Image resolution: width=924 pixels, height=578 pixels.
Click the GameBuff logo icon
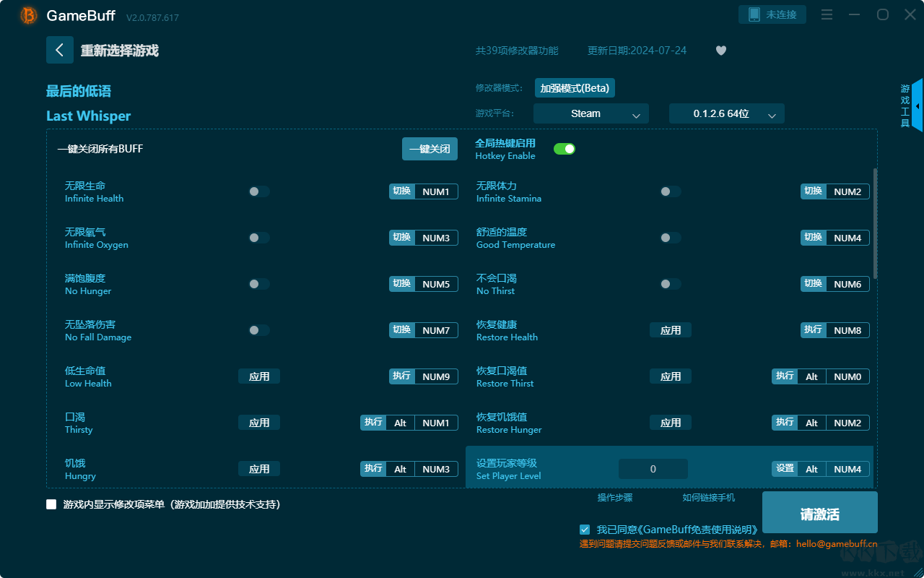point(29,15)
